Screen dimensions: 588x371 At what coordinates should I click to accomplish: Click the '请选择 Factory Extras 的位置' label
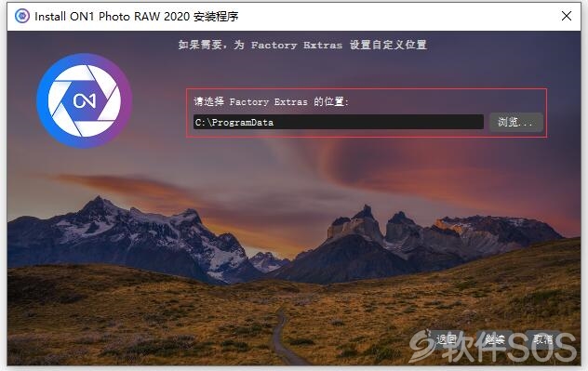[271, 101]
